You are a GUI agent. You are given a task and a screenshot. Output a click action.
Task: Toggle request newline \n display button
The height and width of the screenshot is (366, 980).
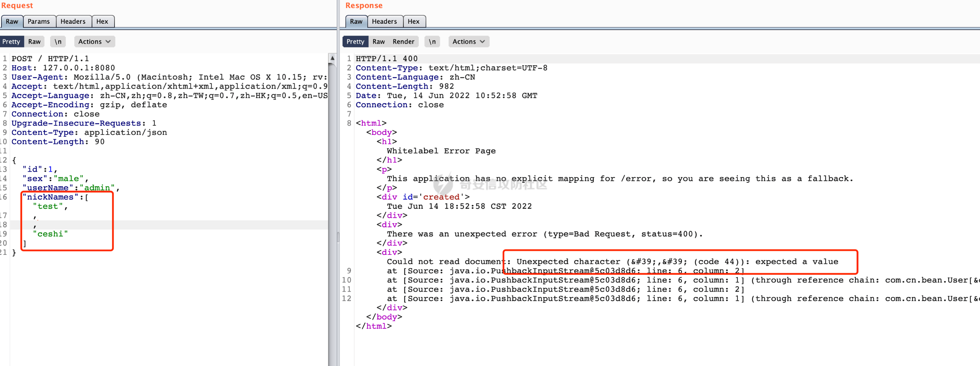pos(58,41)
